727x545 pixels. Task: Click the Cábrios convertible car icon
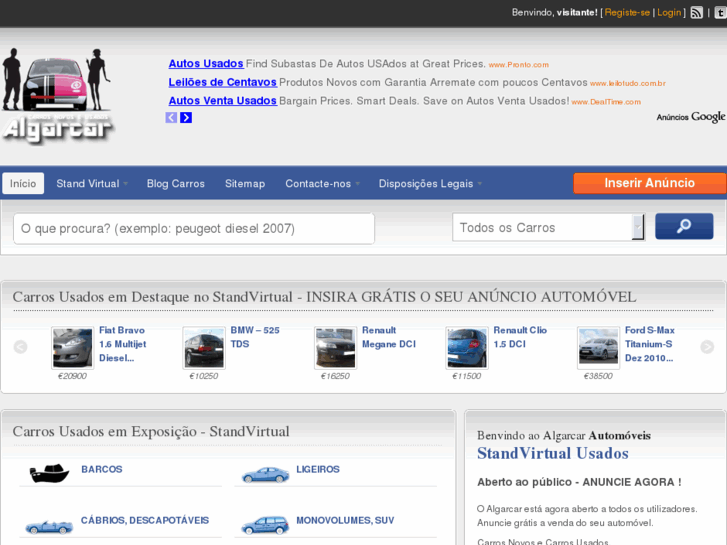pyautogui.click(x=49, y=526)
